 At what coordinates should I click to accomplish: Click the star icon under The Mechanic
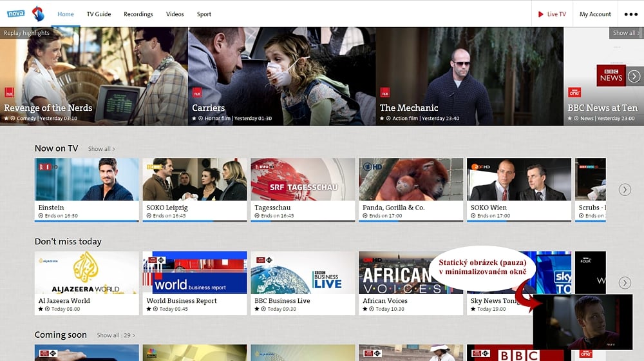(x=382, y=119)
